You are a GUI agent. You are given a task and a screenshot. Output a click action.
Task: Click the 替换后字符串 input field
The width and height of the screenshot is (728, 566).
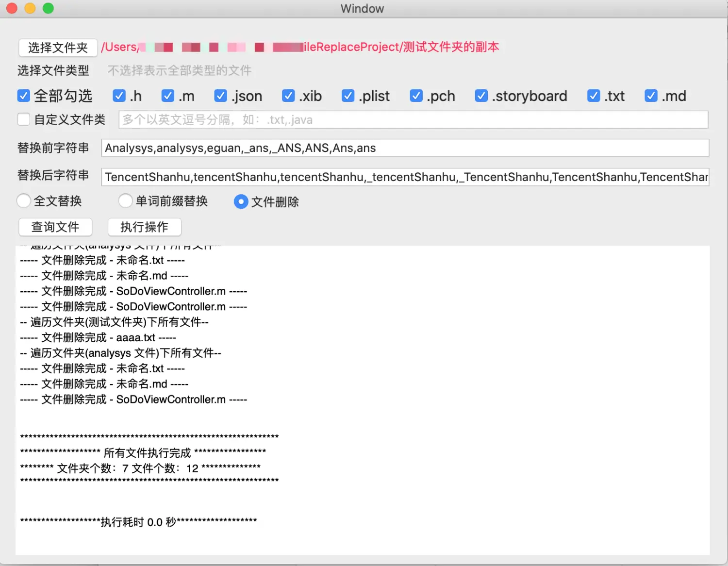405,177
